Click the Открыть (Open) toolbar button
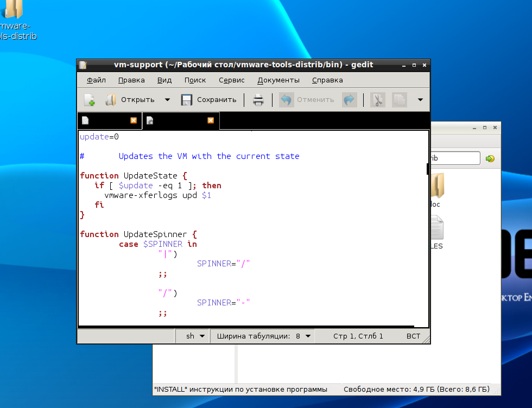This screenshot has width=532, height=408. tap(130, 100)
